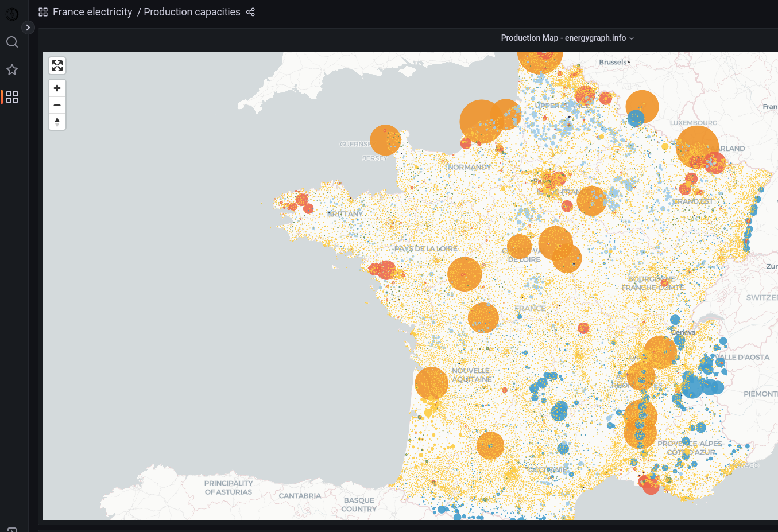Open the search magnifier in the sidebar

click(x=12, y=42)
